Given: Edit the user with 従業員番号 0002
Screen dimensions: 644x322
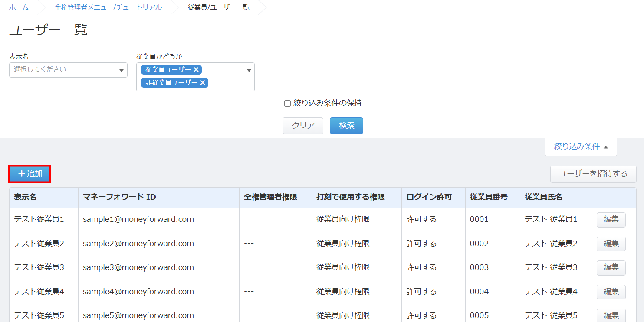Looking at the screenshot, I should click(611, 244).
